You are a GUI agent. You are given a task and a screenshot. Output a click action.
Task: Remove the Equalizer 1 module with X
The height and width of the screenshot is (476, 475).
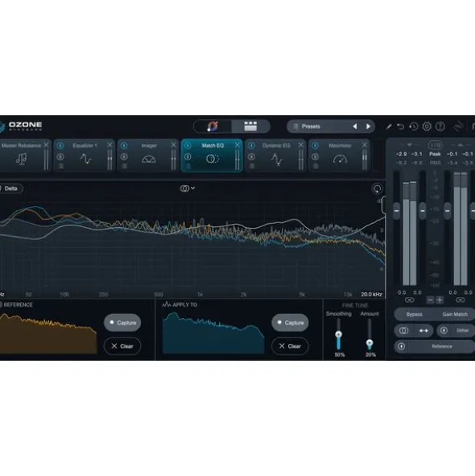[109, 145]
